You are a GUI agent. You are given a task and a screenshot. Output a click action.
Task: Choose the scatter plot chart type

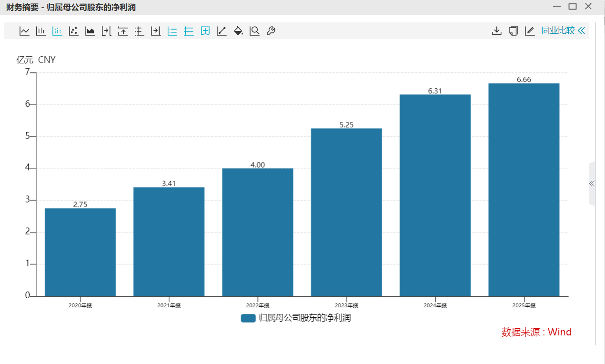[x=73, y=31]
